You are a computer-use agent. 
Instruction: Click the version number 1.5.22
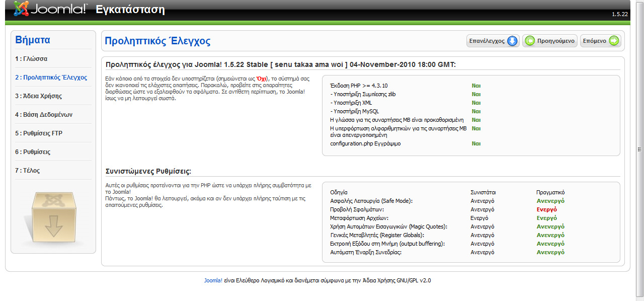(620, 14)
